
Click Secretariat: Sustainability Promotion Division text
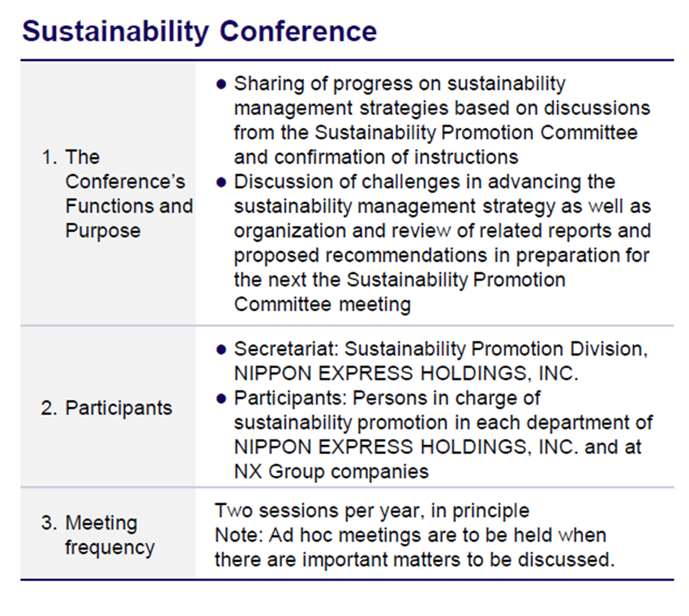[x=441, y=349]
